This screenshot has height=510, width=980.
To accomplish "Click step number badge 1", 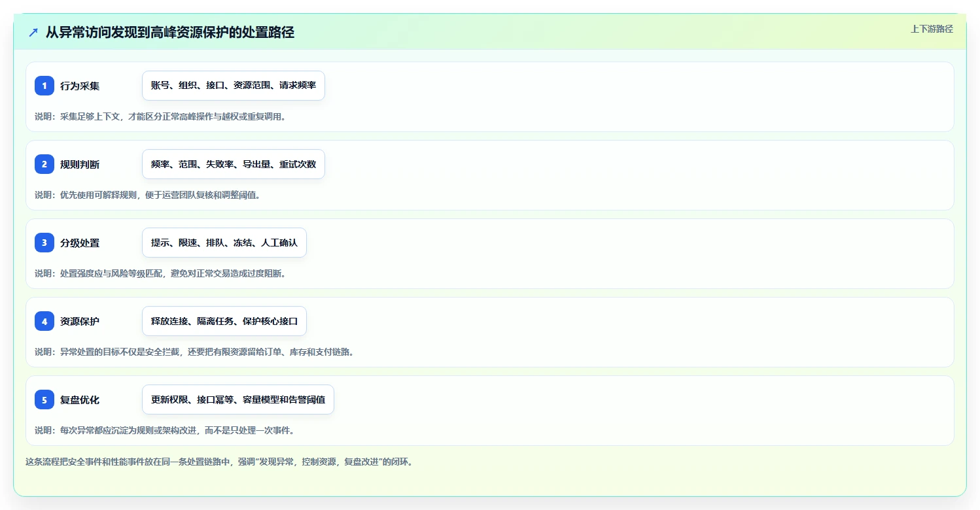I will pyautogui.click(x=44, y=86).
